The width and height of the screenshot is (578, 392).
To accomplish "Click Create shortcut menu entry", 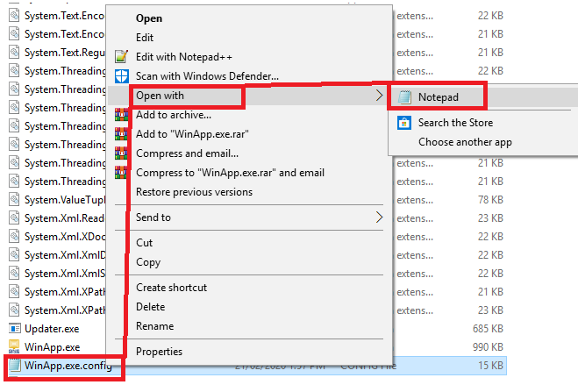I will point(171,288).
